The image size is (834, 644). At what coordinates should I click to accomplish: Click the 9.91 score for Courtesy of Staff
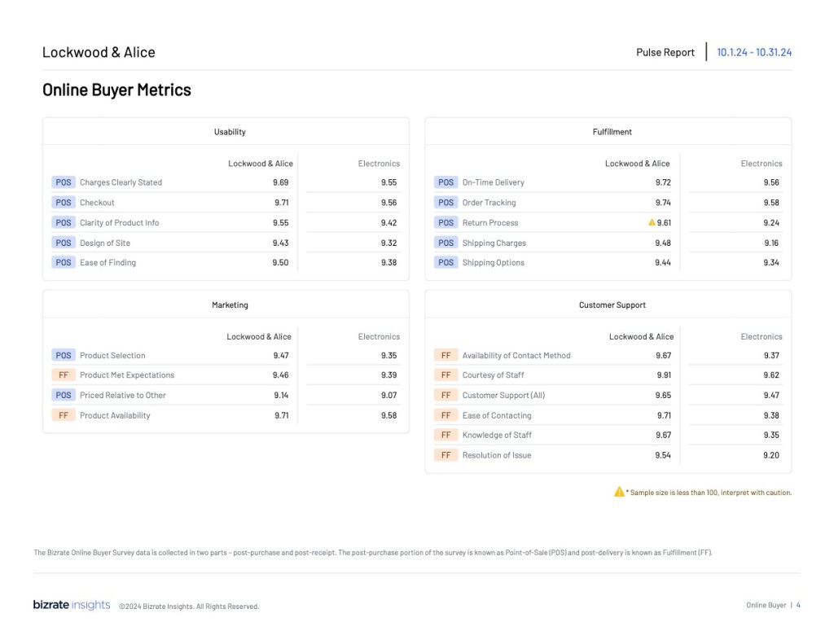(x=664, y=375)
